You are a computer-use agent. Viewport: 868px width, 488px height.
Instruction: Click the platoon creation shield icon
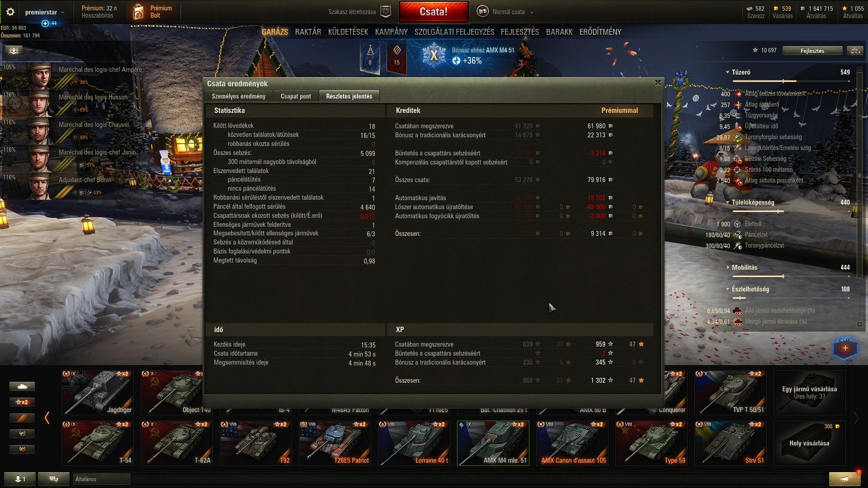[386, 12]
